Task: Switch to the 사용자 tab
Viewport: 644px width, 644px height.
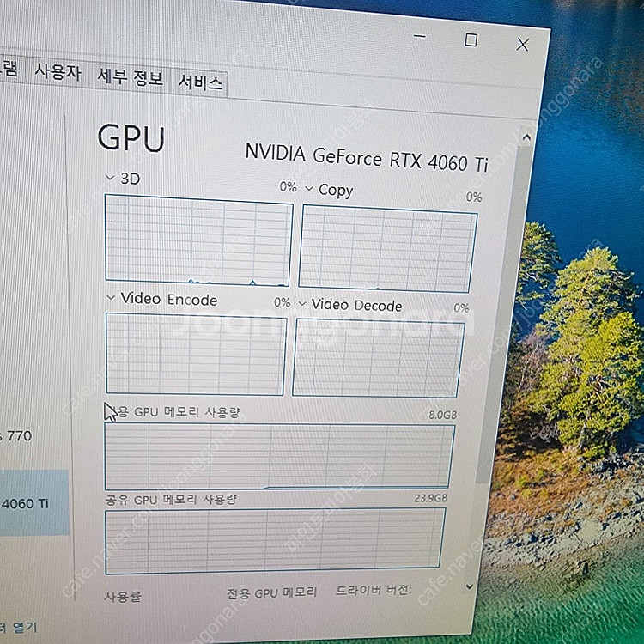Action: coord(58,72)
